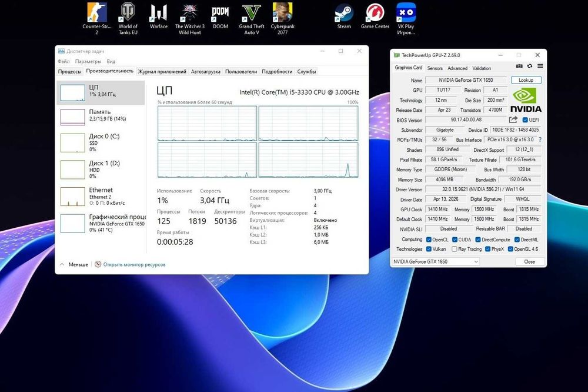Switch to the Sensors tab in GPU-Z
The width and height of the screenshot is (588, 392).
coord(435,68)
